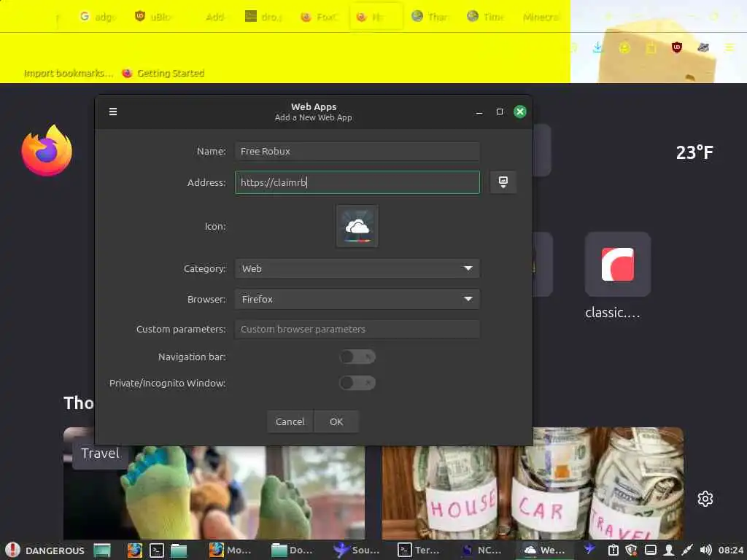Minimize the Web Apps window
Screen dimensions: 747x560
(479, 112)
